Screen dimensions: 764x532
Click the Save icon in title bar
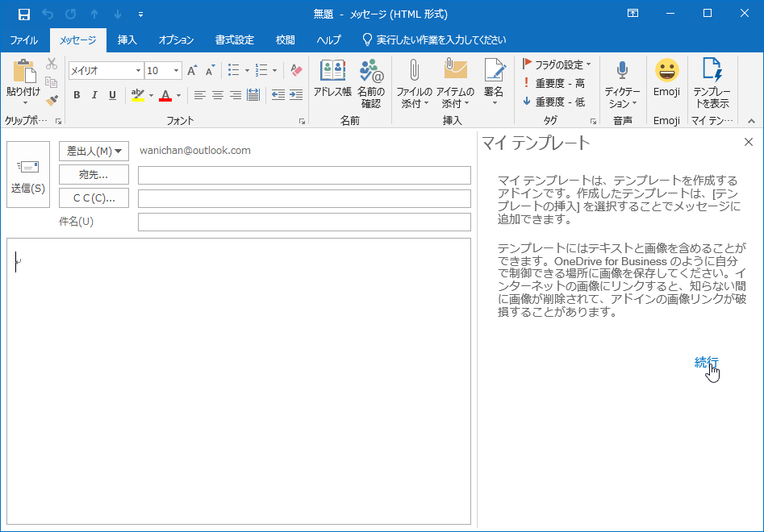pos(24,15)
